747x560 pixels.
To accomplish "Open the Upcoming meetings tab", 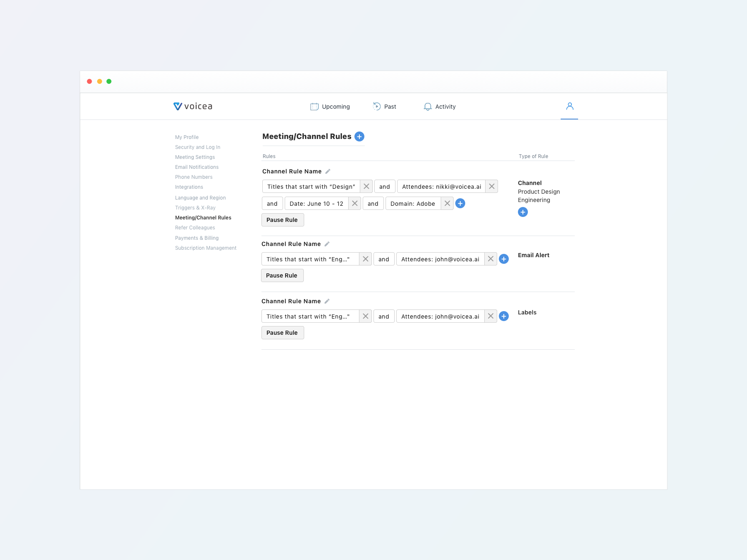I will tap(330, 107).
